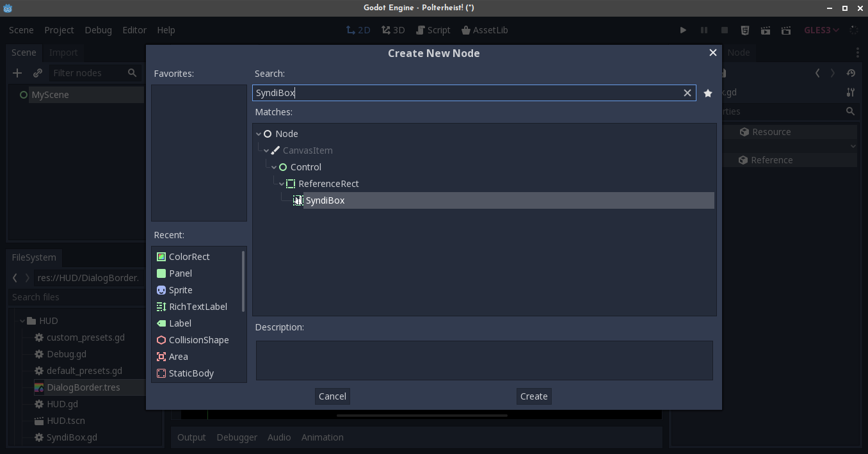Open the FileSystem dock tab
Screen dimensions: 868x454
pyautogui.click(x=34, y=257)
